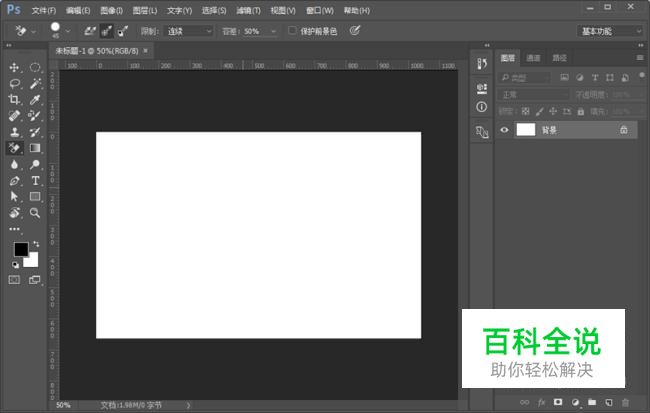
Task: Enable the 保护前景色 checkbox
Action: click(293, 31)
